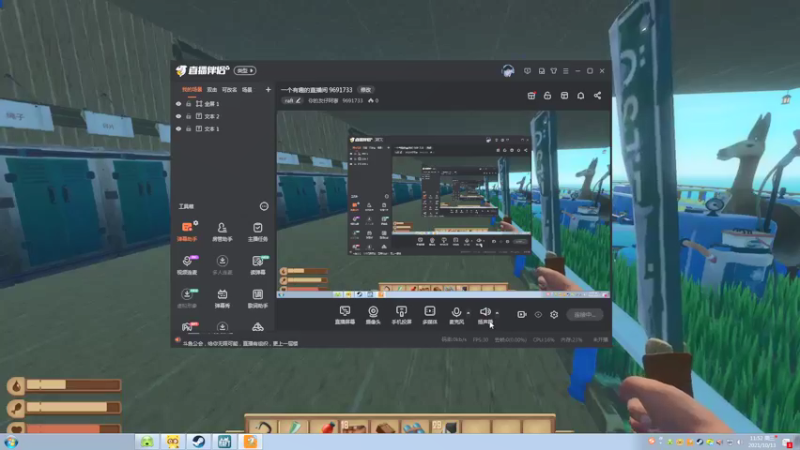Screen dimensions: 800x450
Task: Select the first hotbar slot in game
Action: coord(263,426)
